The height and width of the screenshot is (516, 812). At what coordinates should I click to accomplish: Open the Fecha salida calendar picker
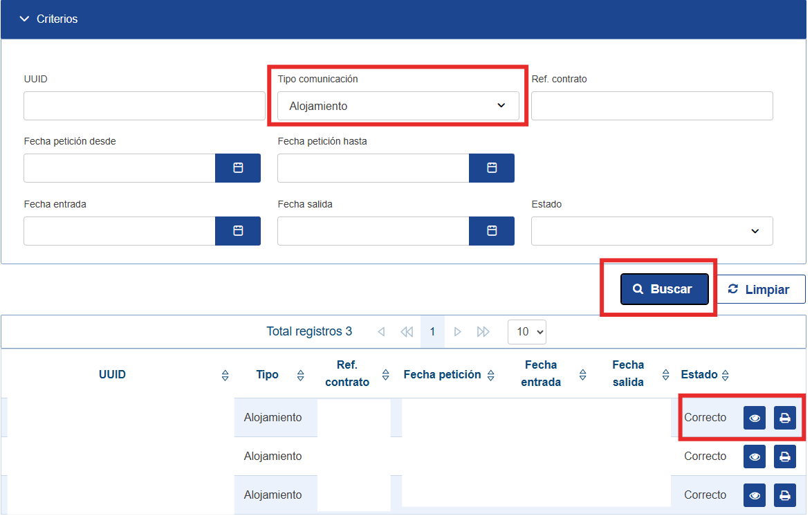click(x=491, y=231)
